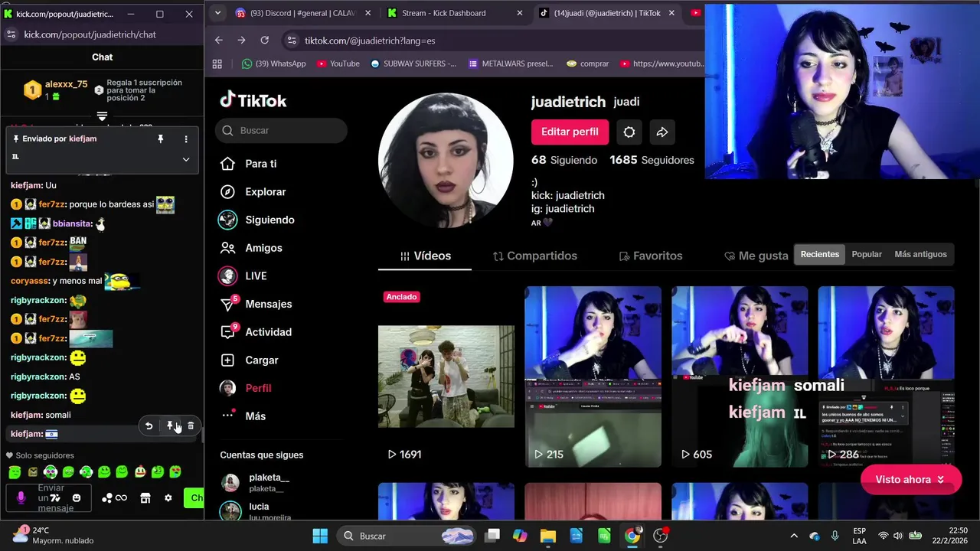Show hidden system tray icons
980x551 pixels.
pyautogui.click(x=794, y=536)
